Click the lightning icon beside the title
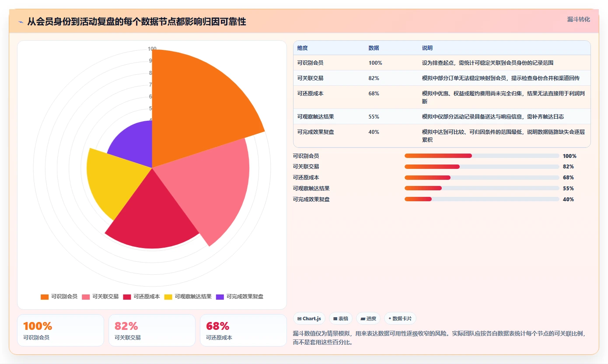Image resolution: width=608 pixels, height=364 pixels. tap(21, 22)
